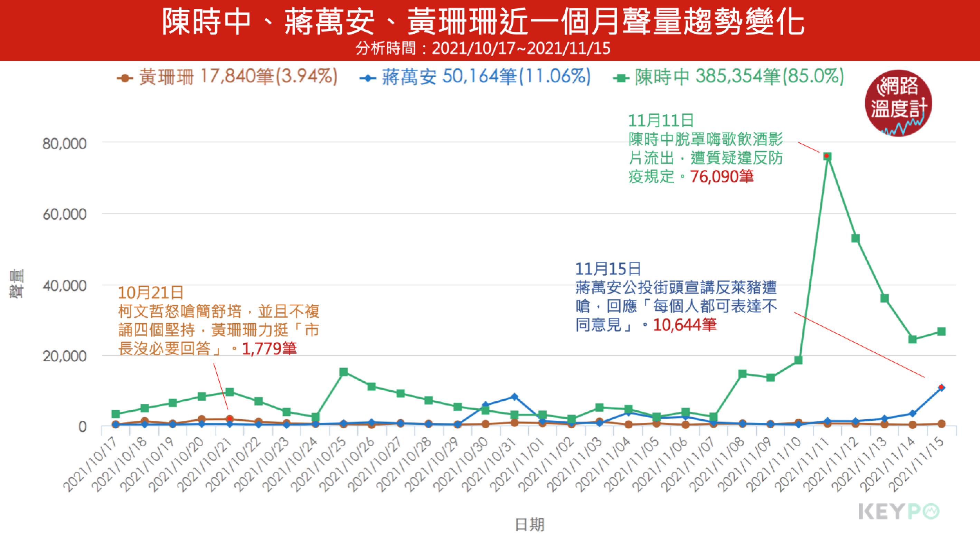Click the 陳時中 10/25 green square point
The image size is (980, 534).
tap(343, 372)
